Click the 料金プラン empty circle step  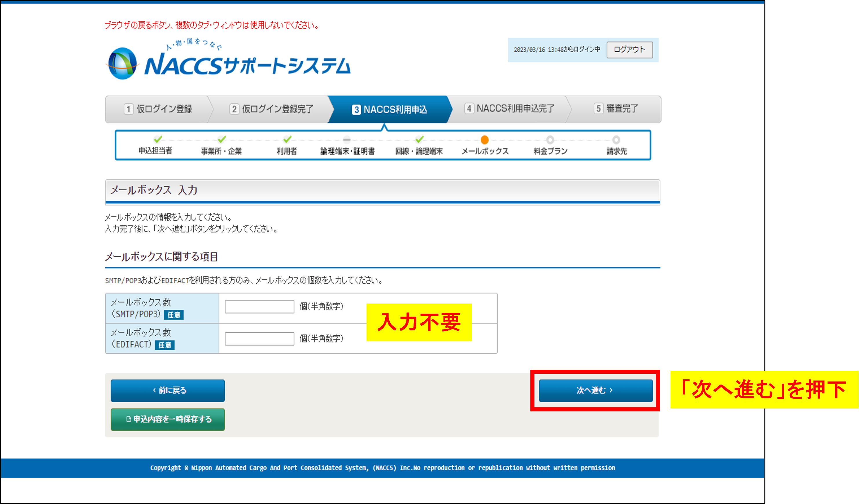tap(550, 140)
